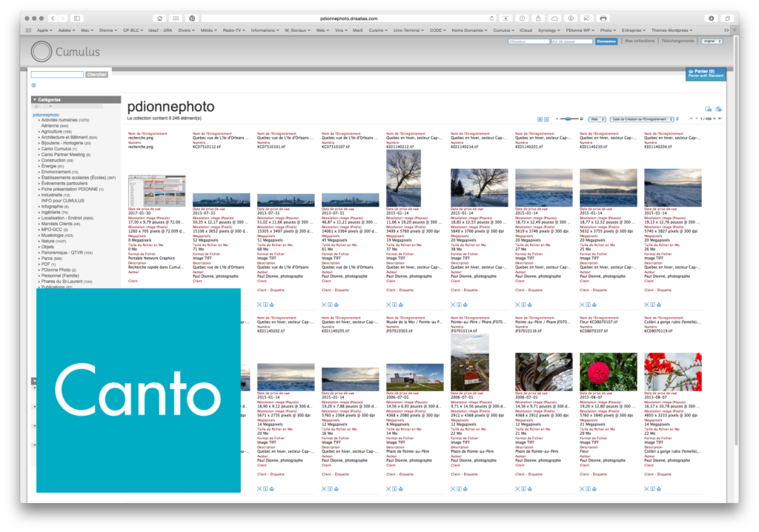
Task: Open the Panier (0) basket button
Action: click(x=706, y=73)
